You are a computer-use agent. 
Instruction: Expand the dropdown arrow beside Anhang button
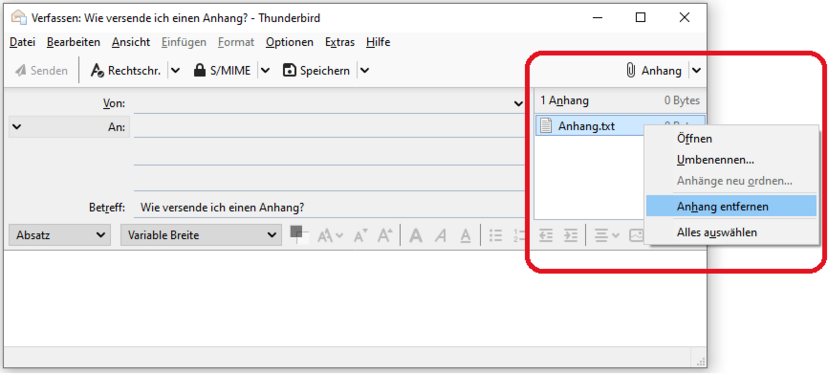click(x=697, y=71)
